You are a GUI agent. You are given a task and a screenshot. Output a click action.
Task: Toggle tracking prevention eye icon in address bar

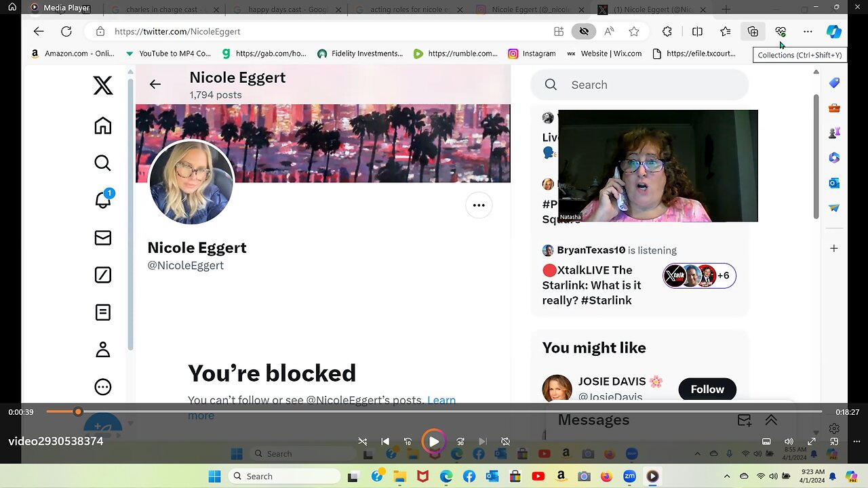click(x=584, y=31)
